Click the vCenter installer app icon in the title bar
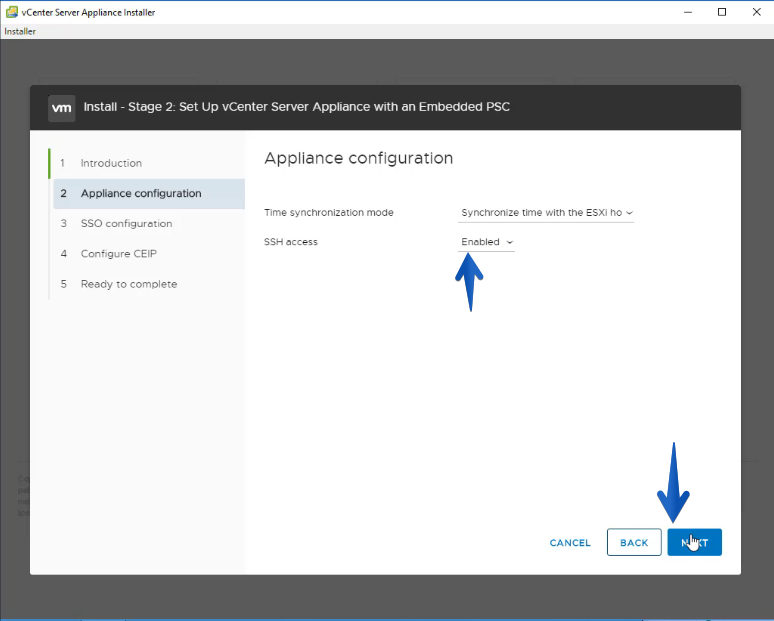The image size is (774, 621). (12, 12)
